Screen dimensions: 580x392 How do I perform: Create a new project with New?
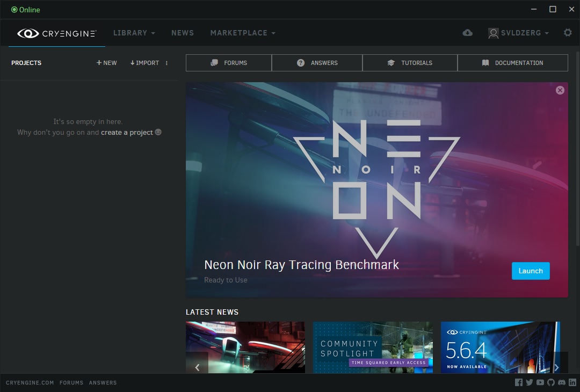(106, 63)
